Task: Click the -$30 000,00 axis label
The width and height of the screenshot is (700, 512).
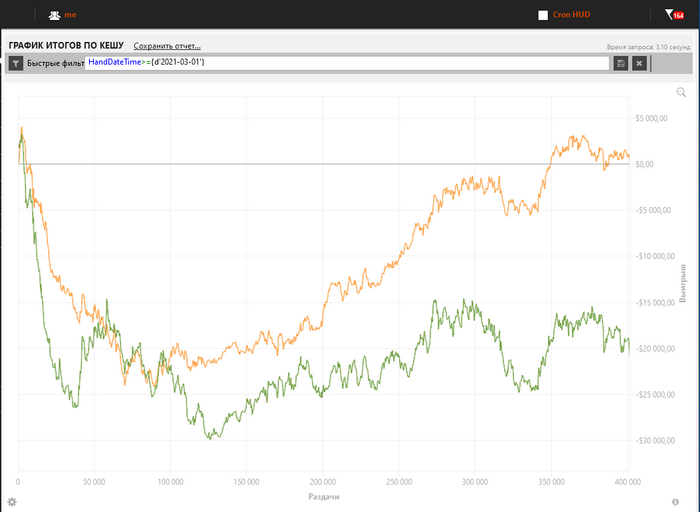Action: [655, 441]
